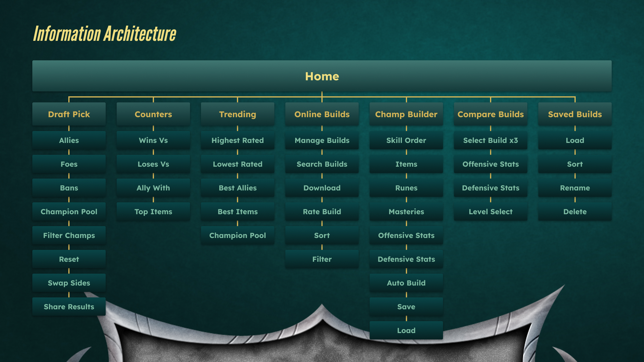Toggle the Swap Sides option
Screen dimensions: 644x362
pos(69,283)
